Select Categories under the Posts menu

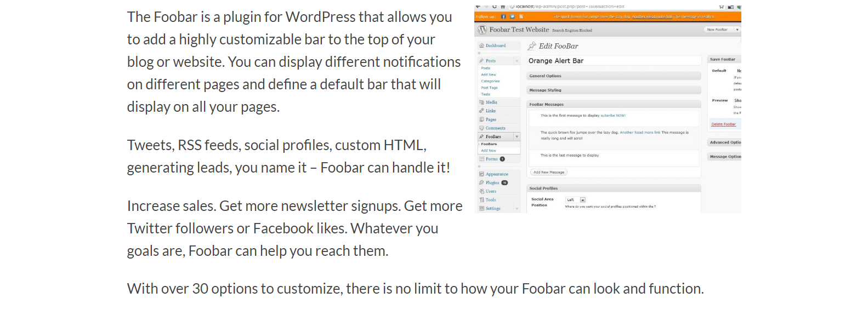[490, 81]
